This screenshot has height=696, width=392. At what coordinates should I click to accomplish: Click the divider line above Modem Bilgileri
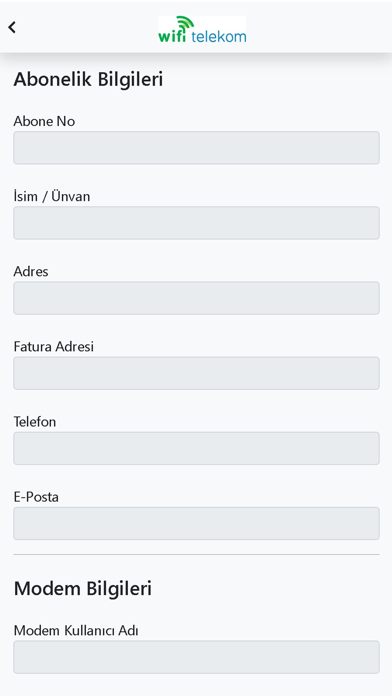pos(196,554)
